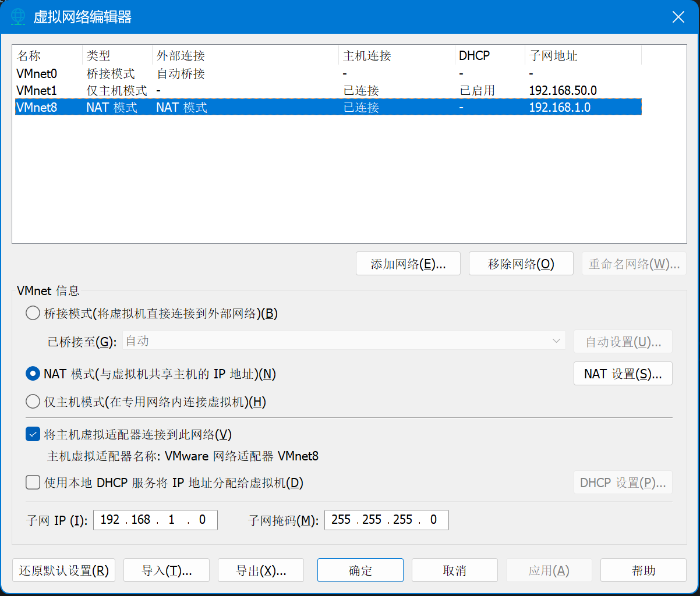Click 导入 to import network settings
Screen dimensions: 700x596
click(x=166, y=570)
